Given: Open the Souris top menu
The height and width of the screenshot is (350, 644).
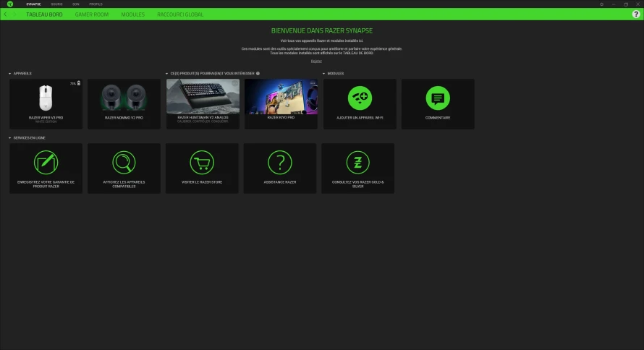Looking at the screenshot, I should (x=56, y=4).
